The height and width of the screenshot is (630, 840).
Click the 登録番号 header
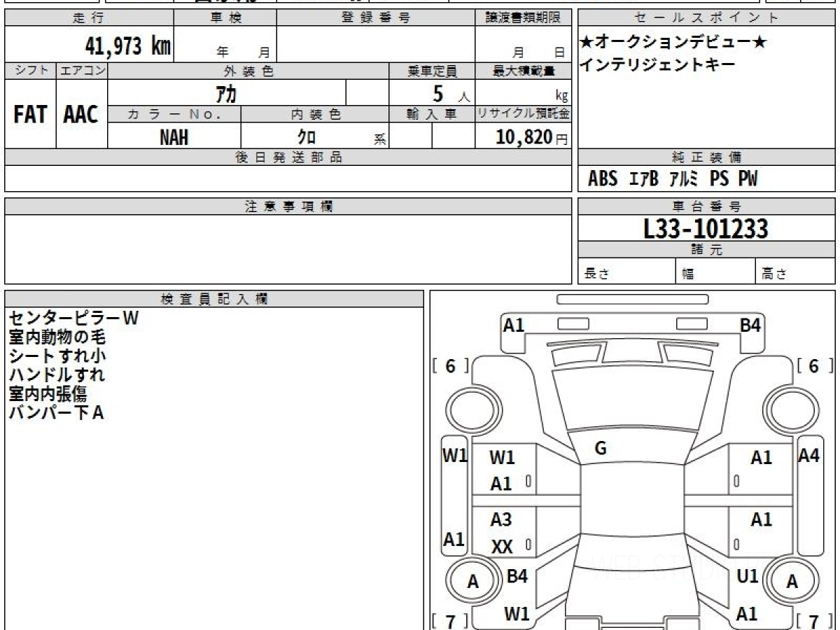click(x=376, y=18)
